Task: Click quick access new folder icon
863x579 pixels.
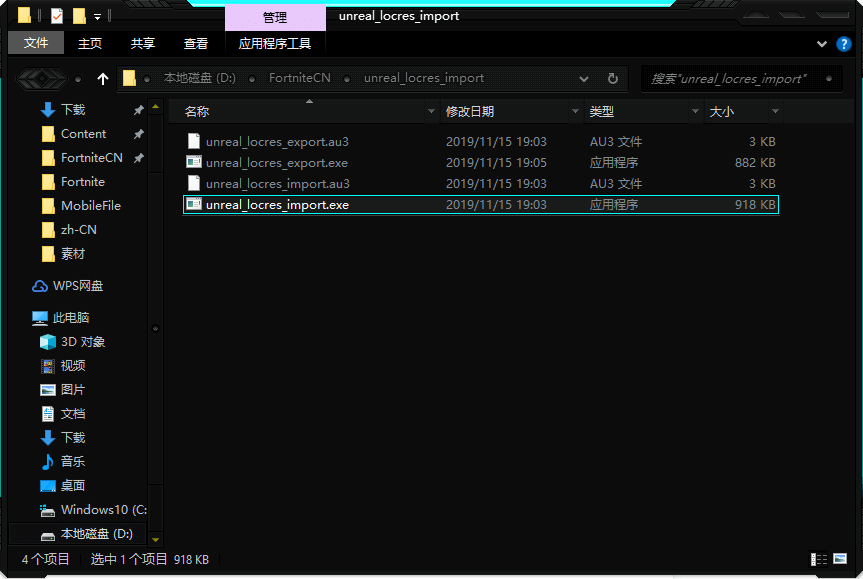Action: click(79, 15)
